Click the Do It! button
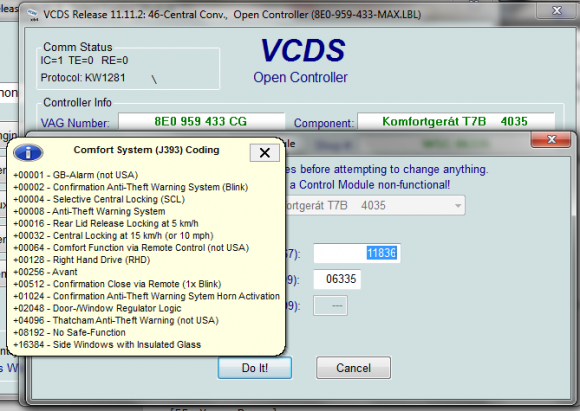The height and width of the screenshot is (411, 580). click(x=255, y=368)
